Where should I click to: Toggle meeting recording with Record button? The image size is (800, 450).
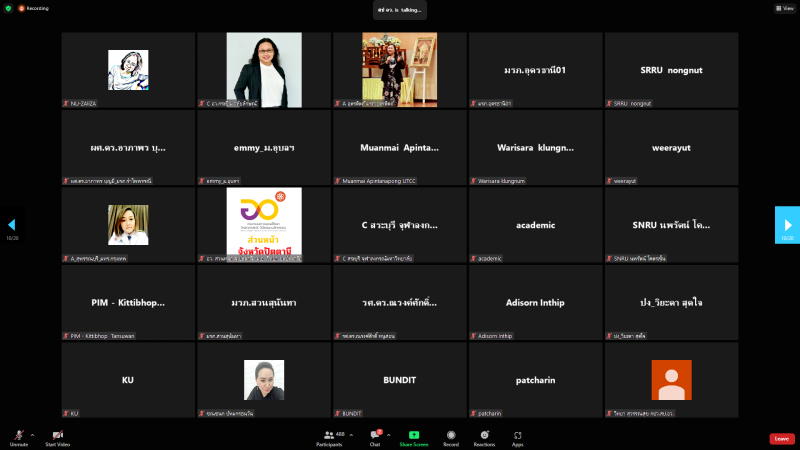[x=451, y=437]
